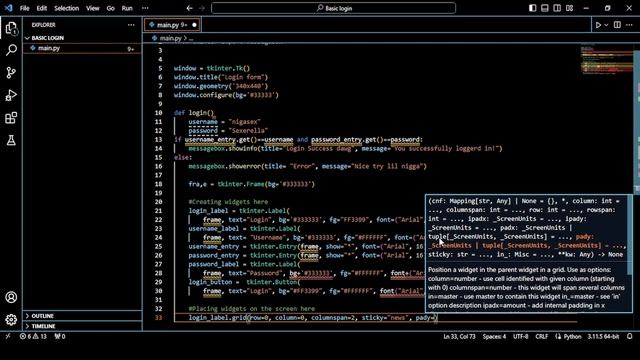Click the "#Placing widgets on the screen here" comment
Viewport: 640px width, 360px height.
click(x=251, y=309)
